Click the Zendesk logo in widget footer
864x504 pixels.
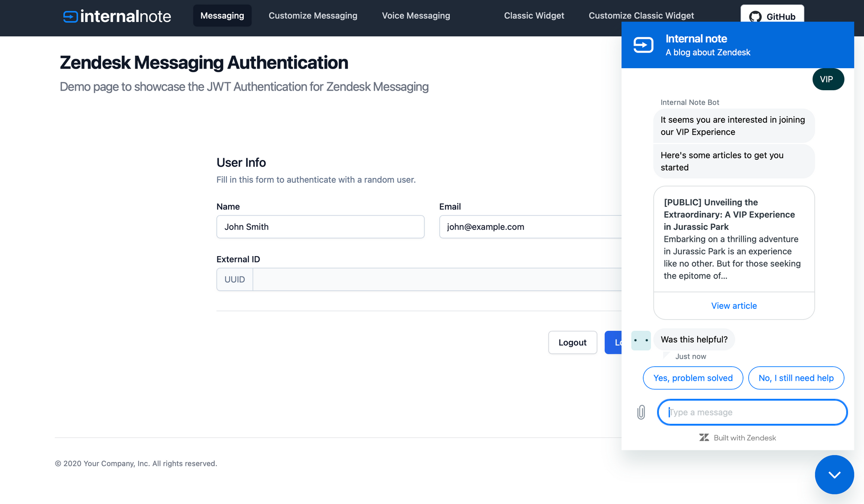point(704,437)
